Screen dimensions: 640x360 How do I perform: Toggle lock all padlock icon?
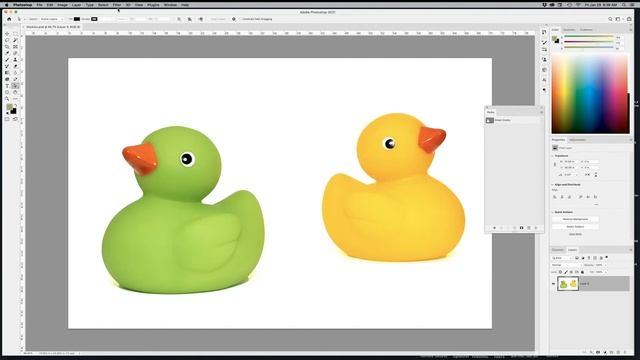click(582, 272)
